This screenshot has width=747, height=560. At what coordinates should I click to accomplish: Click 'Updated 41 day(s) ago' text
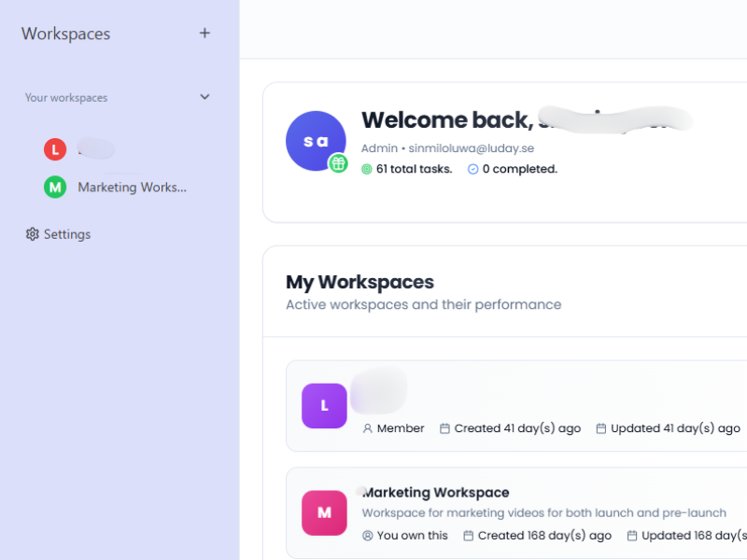point(675,428)
